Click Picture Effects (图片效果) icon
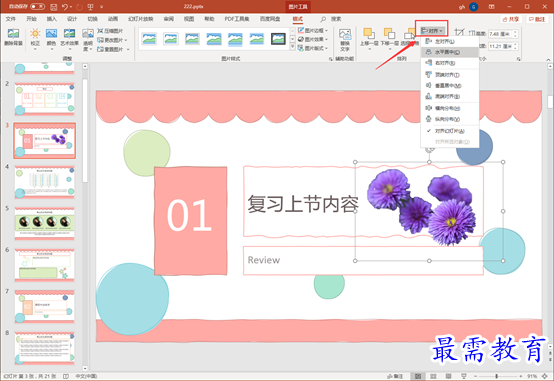 (x=301, y=39)
